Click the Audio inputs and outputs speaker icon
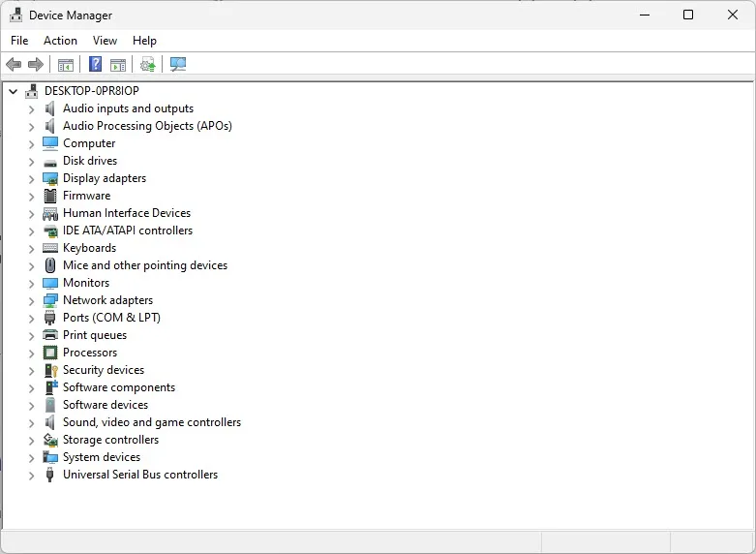Screen dimensions: 756x554 [50, 108]
